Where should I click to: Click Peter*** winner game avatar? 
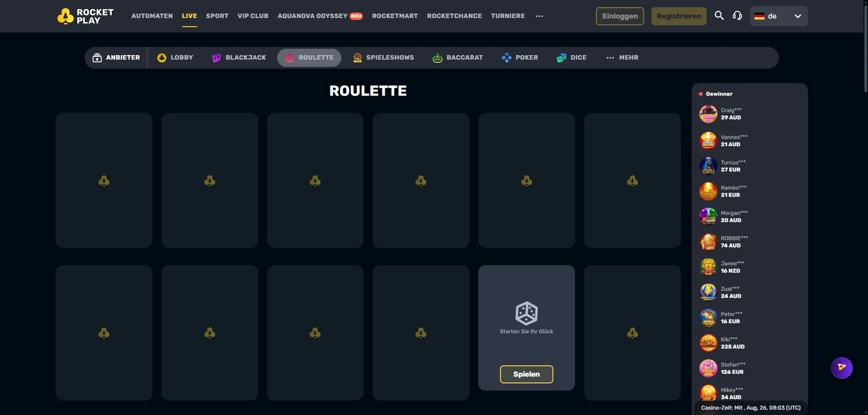708,317
